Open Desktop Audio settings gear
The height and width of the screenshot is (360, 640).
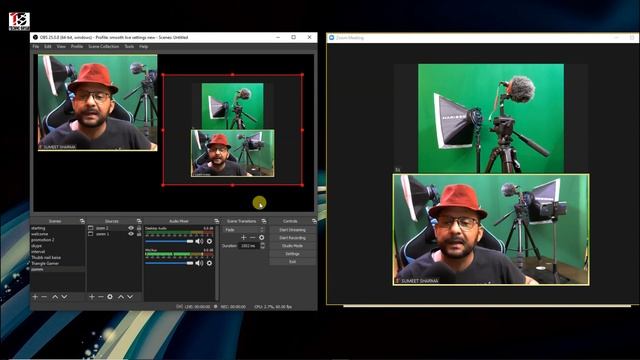click(209, 241)
